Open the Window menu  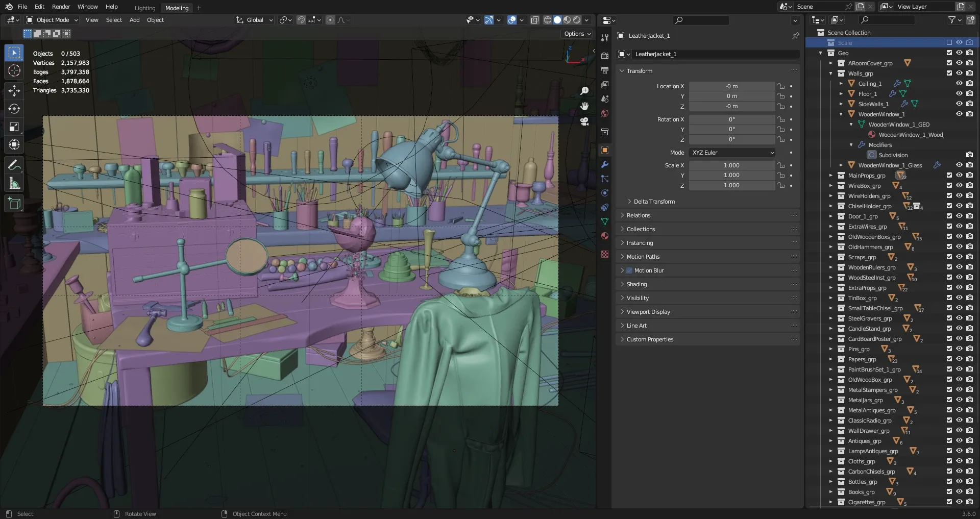87,7
